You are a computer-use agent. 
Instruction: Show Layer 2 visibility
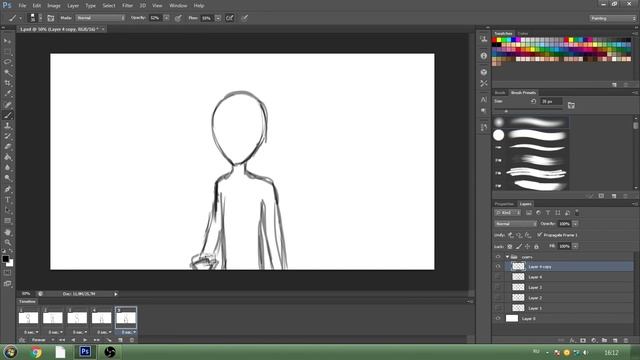(498, 298)
